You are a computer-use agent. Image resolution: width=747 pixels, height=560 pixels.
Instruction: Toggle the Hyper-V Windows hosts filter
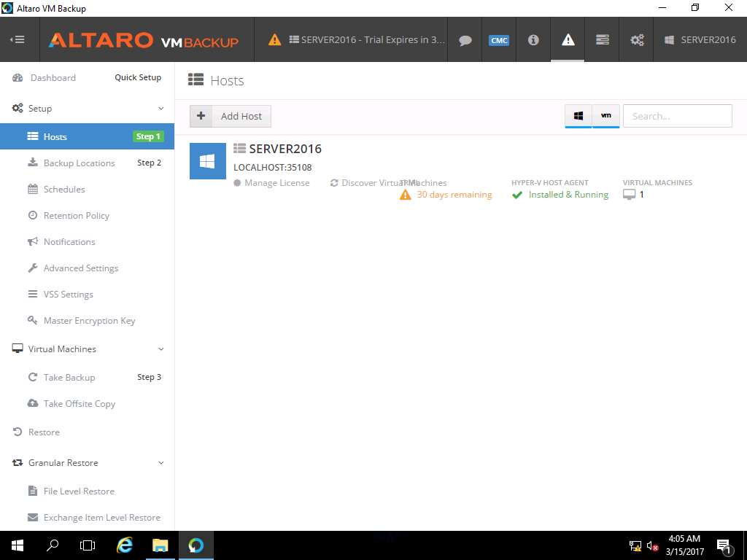[578, 116]
